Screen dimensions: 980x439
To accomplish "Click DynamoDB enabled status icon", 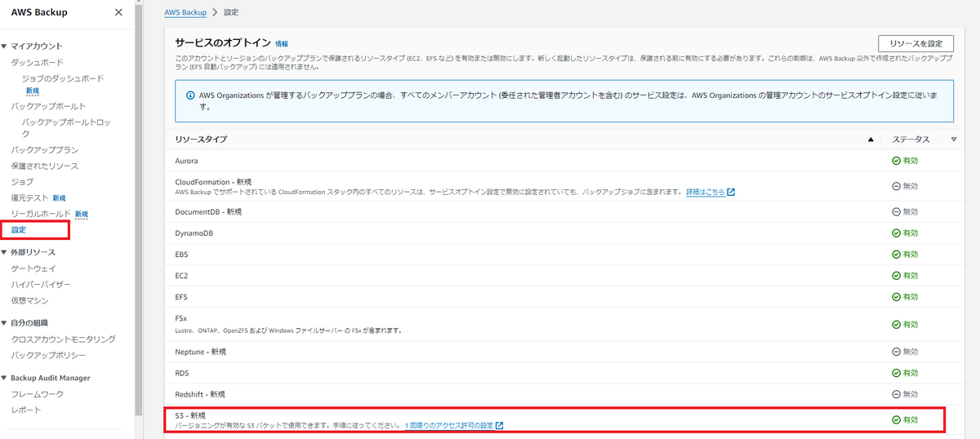I will [x=896, y=233].
